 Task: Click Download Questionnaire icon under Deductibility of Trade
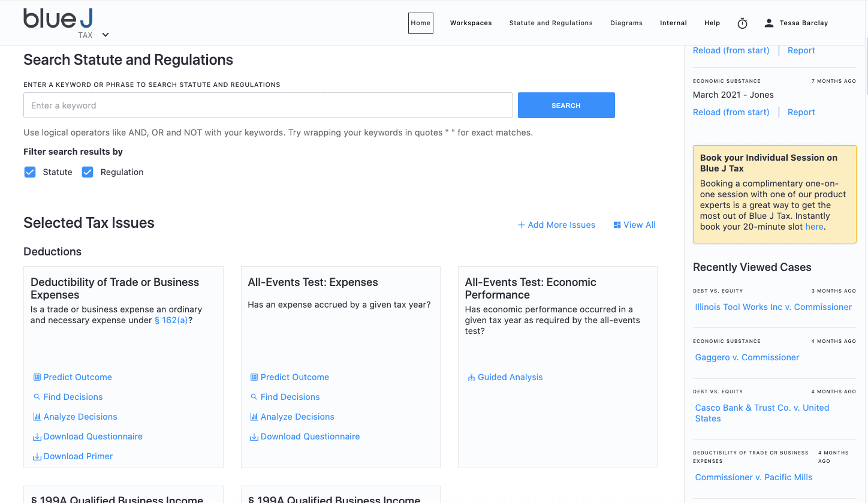37,437
